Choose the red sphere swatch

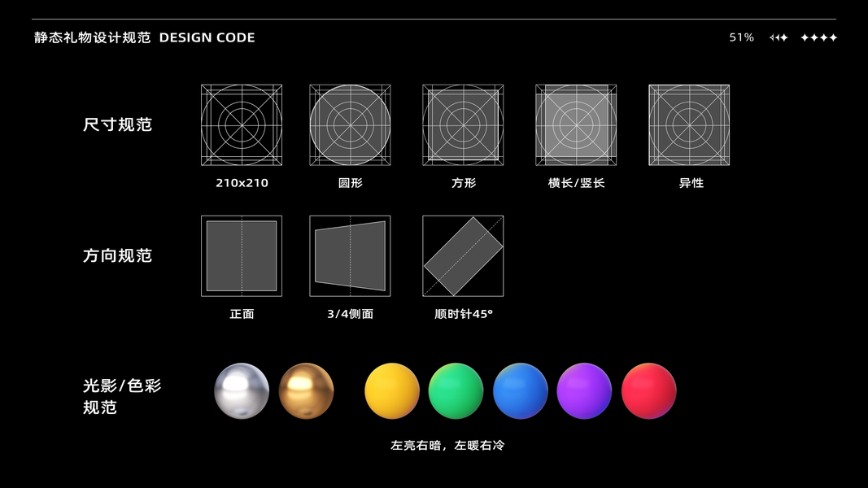[x=649, y=391]
